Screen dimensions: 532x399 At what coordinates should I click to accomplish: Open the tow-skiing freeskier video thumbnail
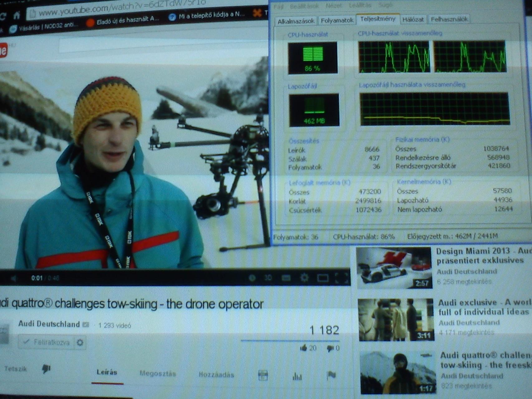(398, 373)
